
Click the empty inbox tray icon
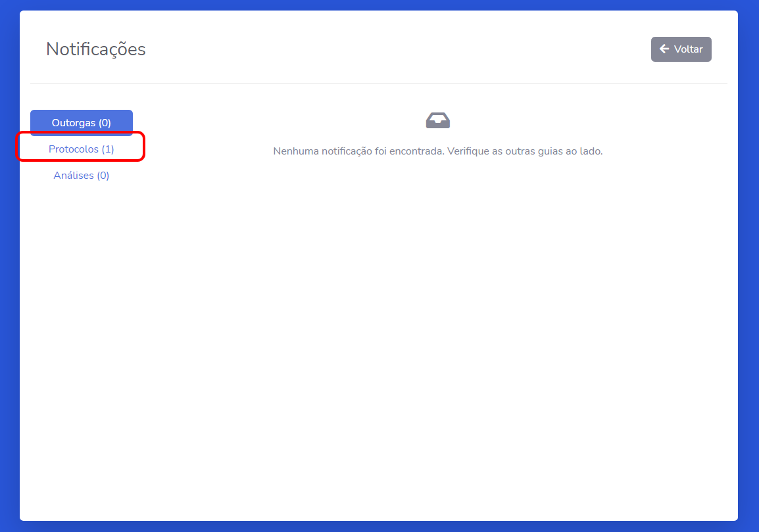[437, 120]
